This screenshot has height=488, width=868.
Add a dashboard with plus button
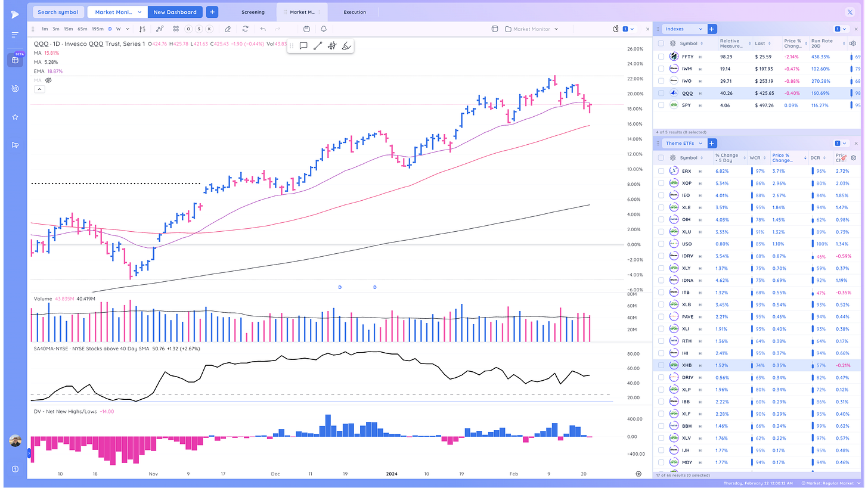click(x=212, y=12)
